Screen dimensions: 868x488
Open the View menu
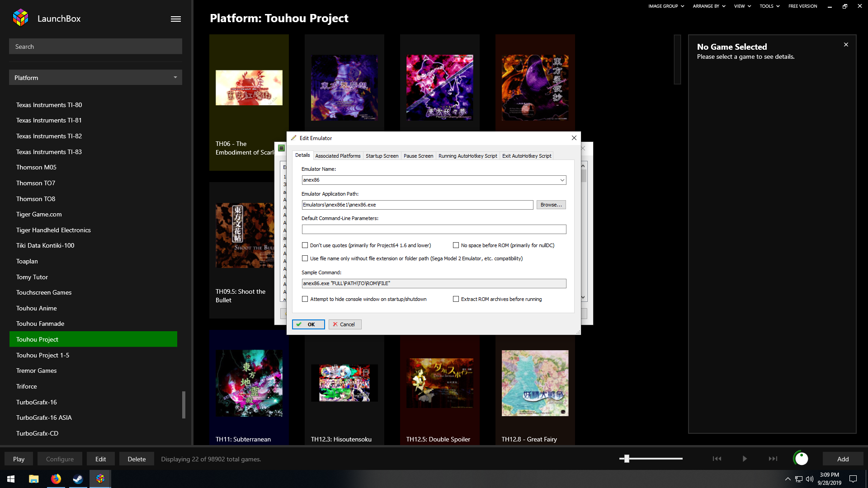point(742,6)
